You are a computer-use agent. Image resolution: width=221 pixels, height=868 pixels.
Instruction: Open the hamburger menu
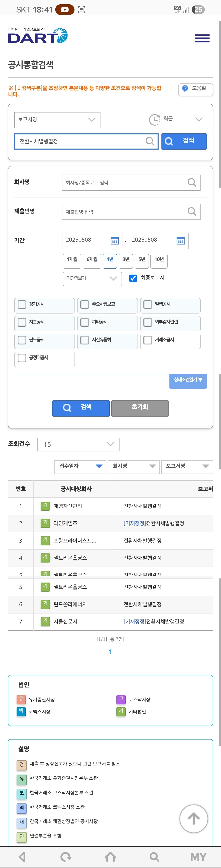point(202,38)
